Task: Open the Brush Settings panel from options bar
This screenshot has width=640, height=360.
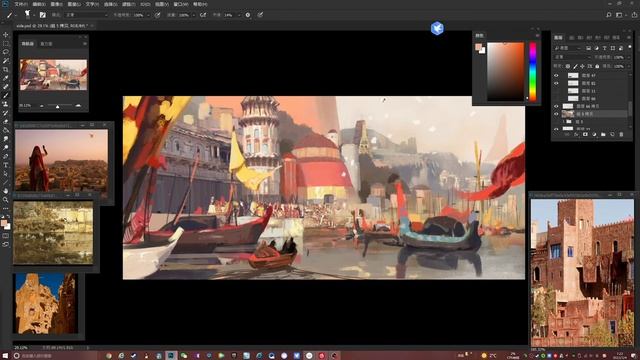Action: (42, 15)
